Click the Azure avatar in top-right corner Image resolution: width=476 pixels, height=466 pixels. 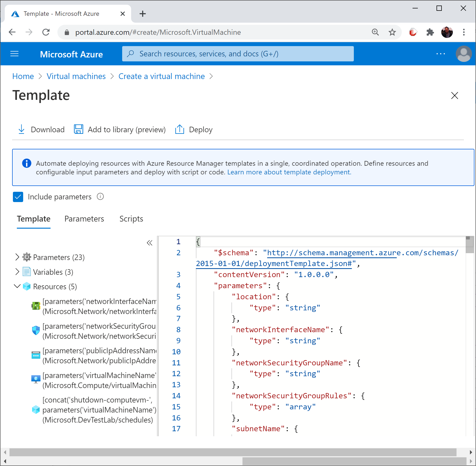(x=464, y=54)
